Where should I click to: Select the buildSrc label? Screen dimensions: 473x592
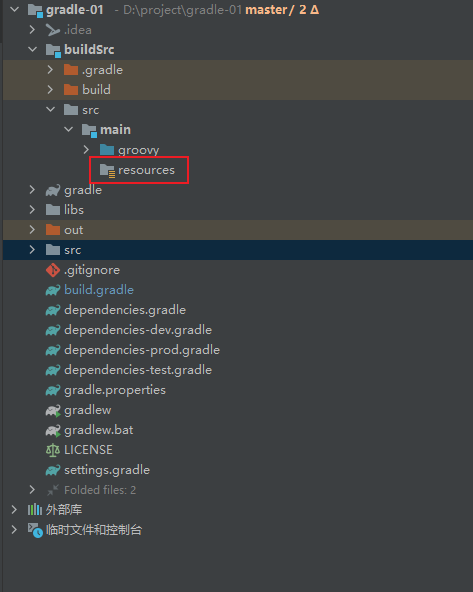[x=89, y=49]
